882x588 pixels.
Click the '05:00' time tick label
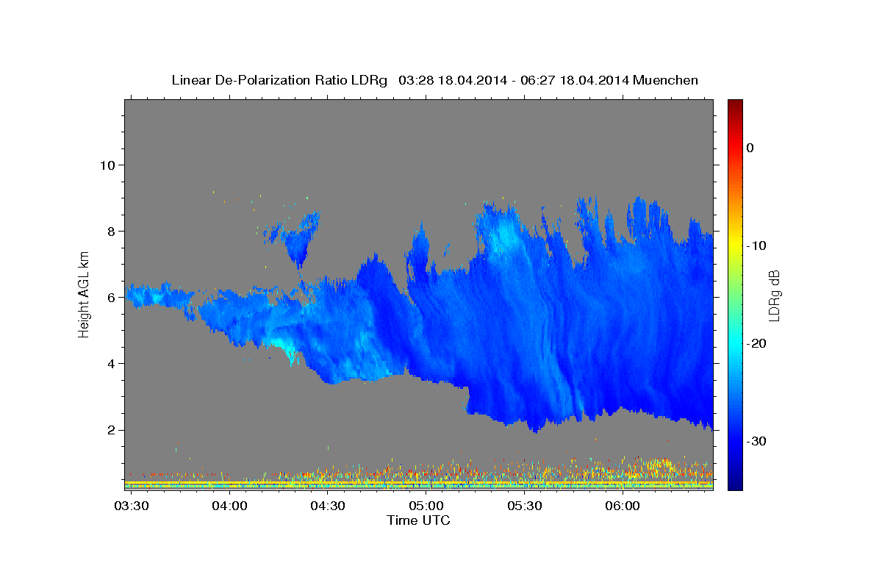point(426,506)
